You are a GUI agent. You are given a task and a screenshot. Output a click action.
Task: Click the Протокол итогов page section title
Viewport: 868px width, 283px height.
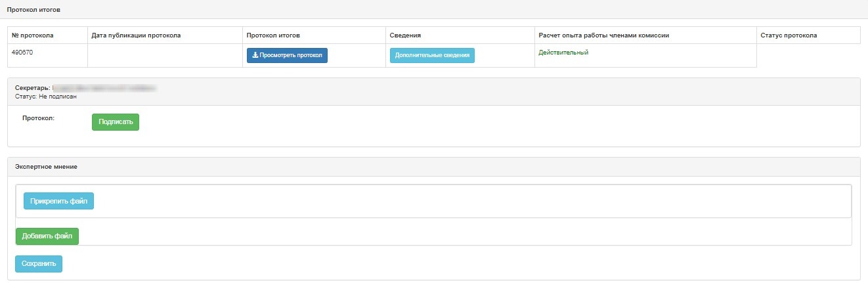pyautogui.click(x=35, y=10)
